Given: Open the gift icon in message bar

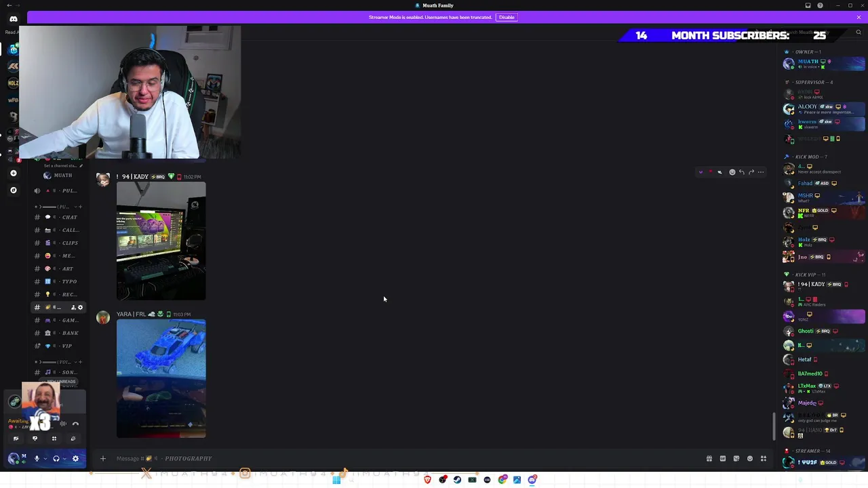Looking at the screenshot, I should pyautogui.click(x=709, y=459).
